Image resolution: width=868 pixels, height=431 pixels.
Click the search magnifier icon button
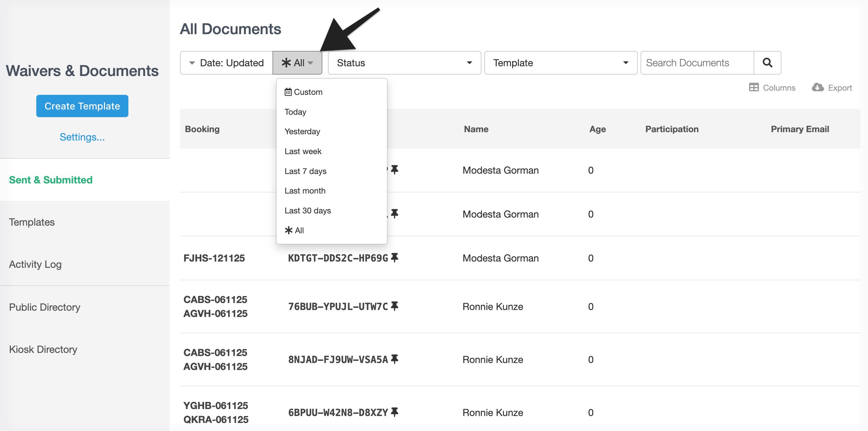coord(767,63)
